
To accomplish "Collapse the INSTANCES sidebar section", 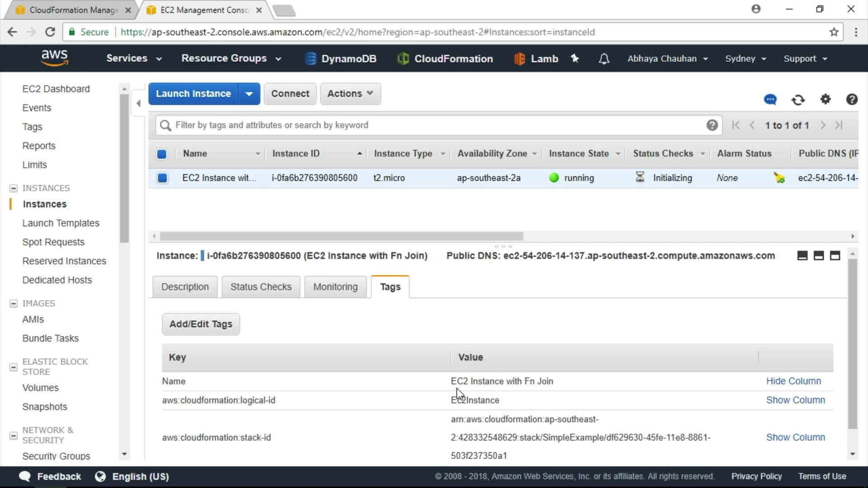I will (x=14, y=188).
